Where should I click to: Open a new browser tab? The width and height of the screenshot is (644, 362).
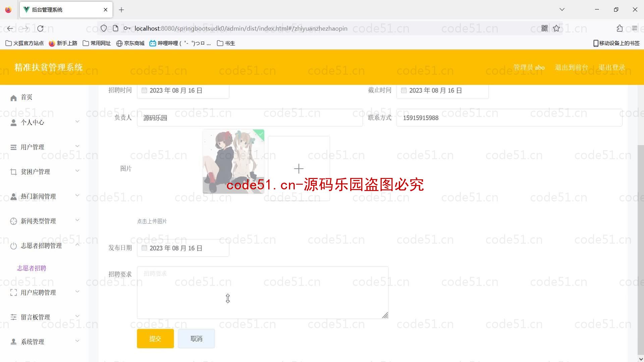[x=121, y=10]
